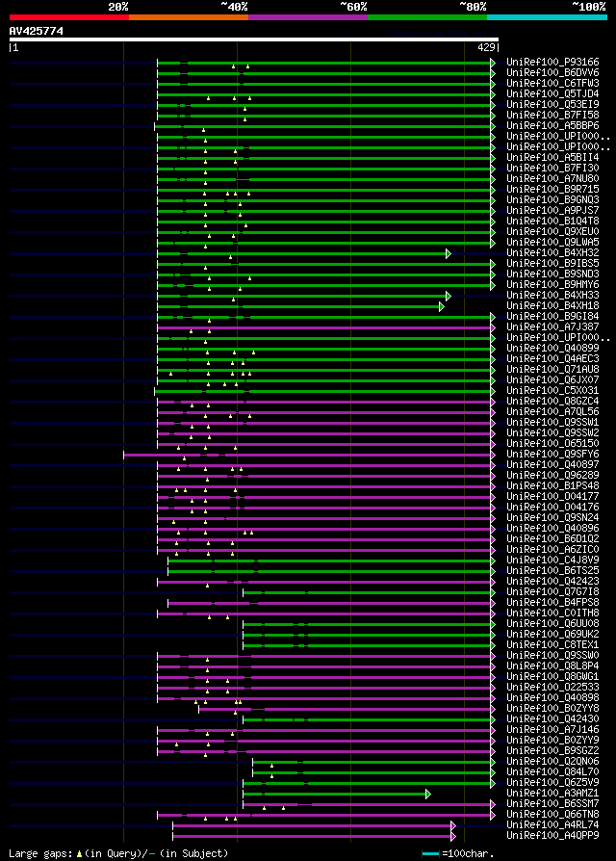
Task: Click the UniRef100_B9GI84 label
Action: (x=552, y=316)
